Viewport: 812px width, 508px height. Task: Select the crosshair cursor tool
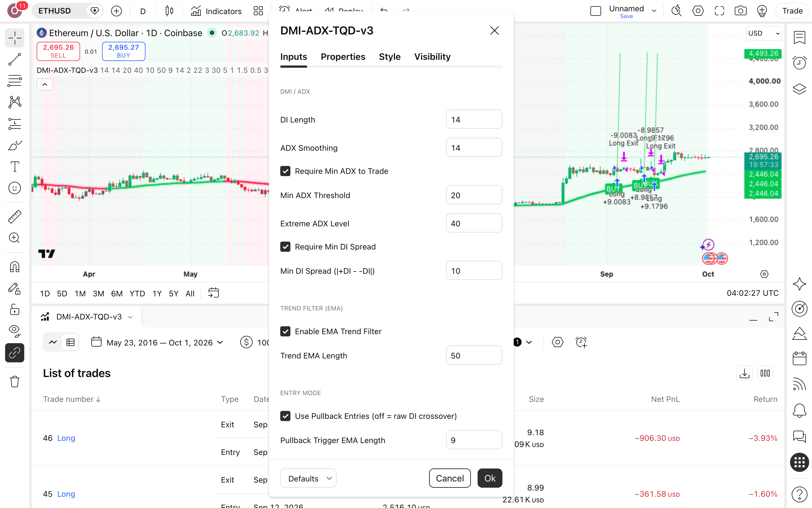tap(14, 38)
